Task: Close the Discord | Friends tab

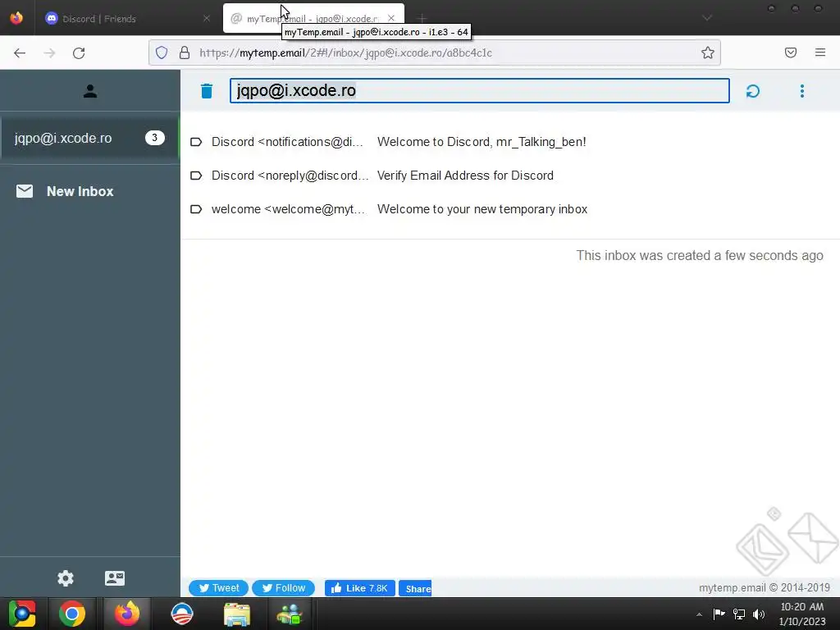Action: pos(206,18)
